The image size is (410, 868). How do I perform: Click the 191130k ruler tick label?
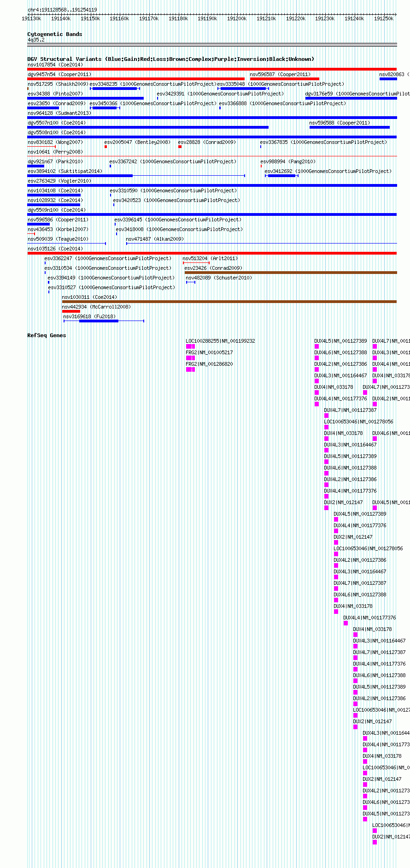pyautogui.click(x=31, y=18)
